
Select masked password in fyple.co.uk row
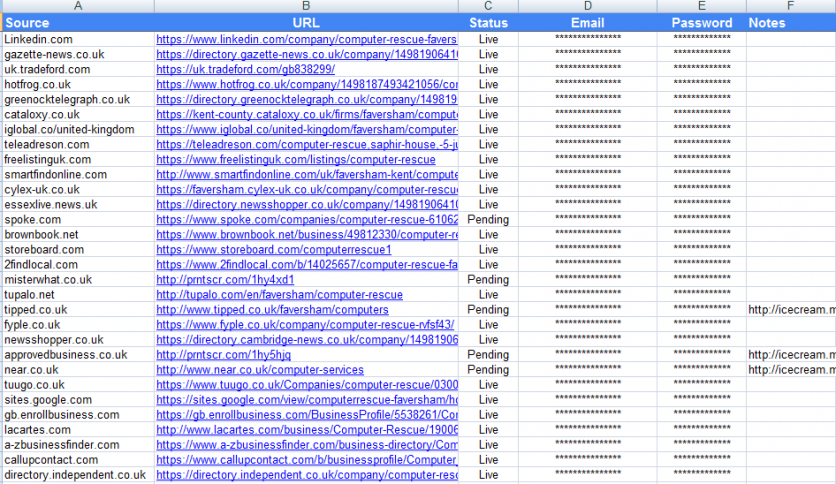[x=702, y=325]
